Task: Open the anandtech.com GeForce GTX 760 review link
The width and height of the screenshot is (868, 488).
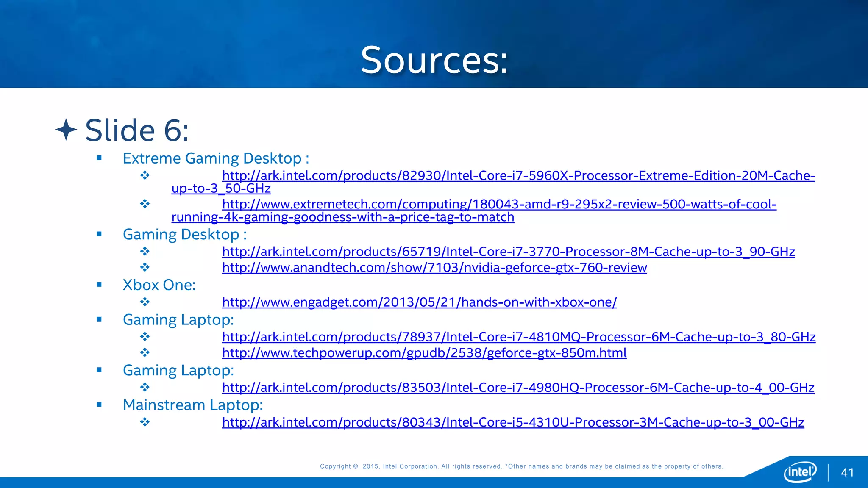Action: tap(434, 268)
